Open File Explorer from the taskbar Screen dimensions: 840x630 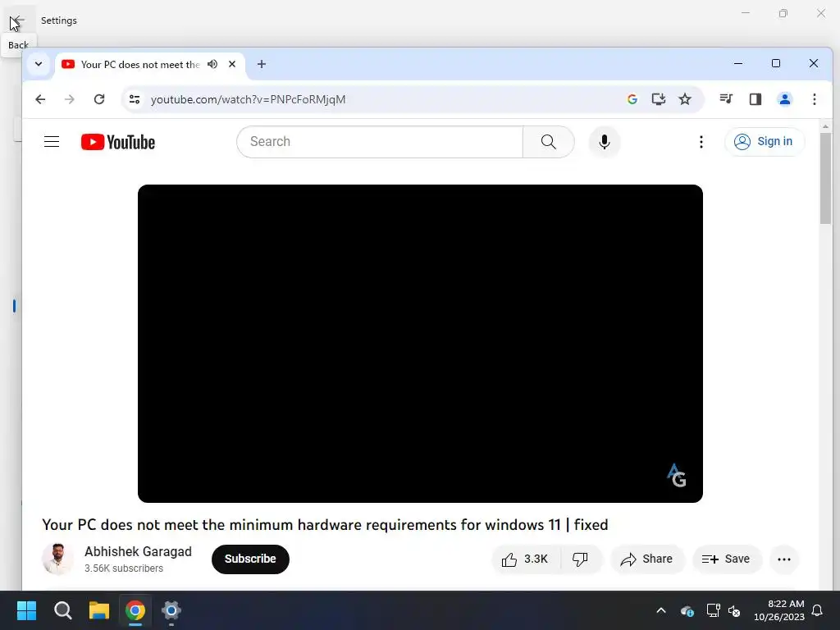tap(99, 610)
